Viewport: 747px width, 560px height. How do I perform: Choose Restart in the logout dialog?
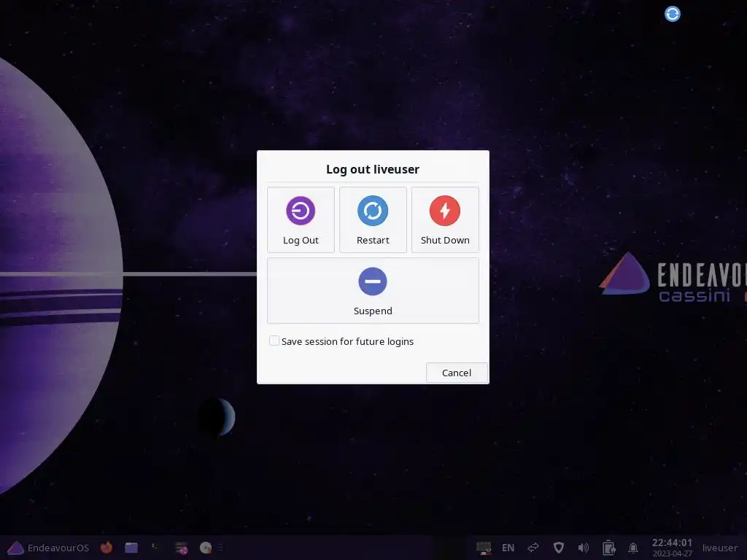tap(373, 219)
